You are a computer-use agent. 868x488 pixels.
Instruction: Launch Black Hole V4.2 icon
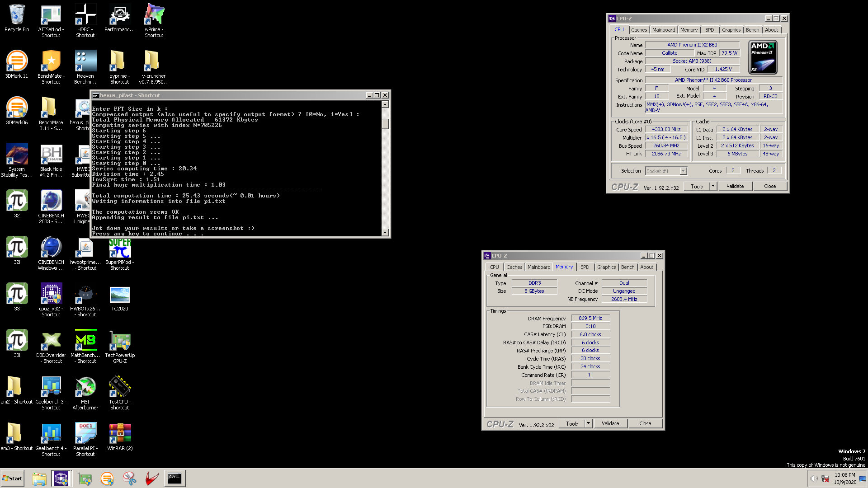pos(51,160)
